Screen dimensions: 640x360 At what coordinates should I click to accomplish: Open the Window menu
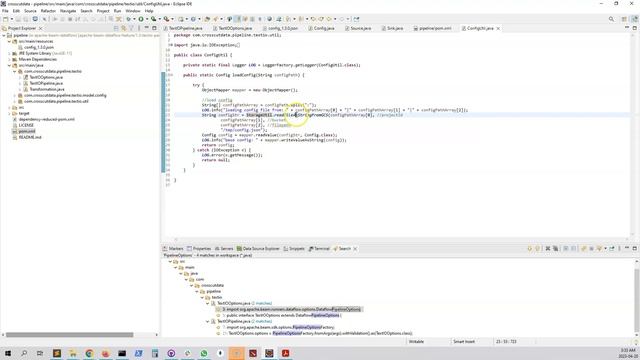pos(133,11)
